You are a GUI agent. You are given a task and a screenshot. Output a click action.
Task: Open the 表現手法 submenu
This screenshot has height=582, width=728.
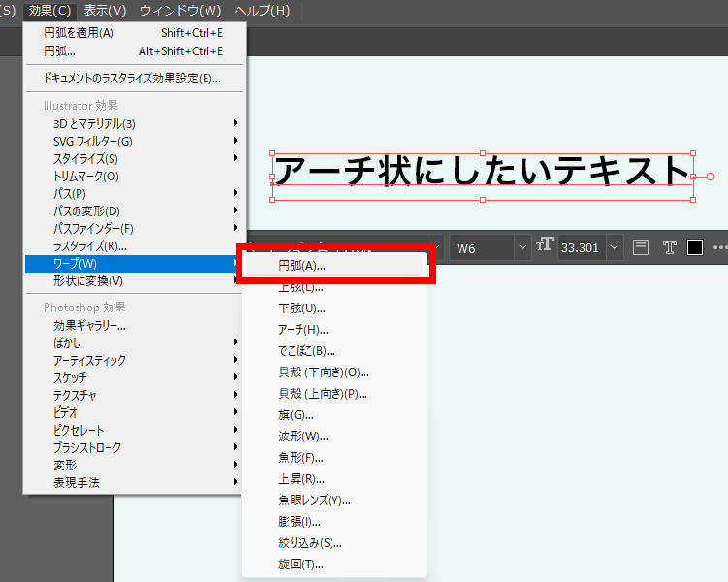134,483
